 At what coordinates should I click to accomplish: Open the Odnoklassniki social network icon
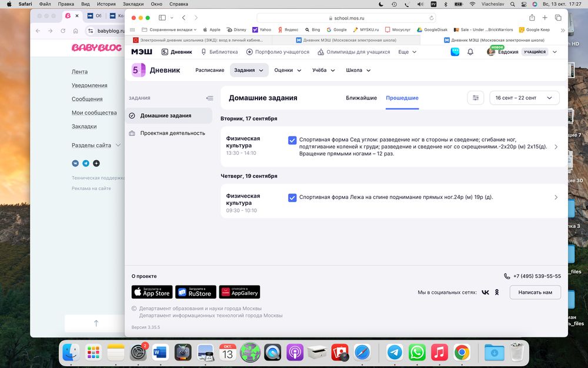[x=497, y=292]
